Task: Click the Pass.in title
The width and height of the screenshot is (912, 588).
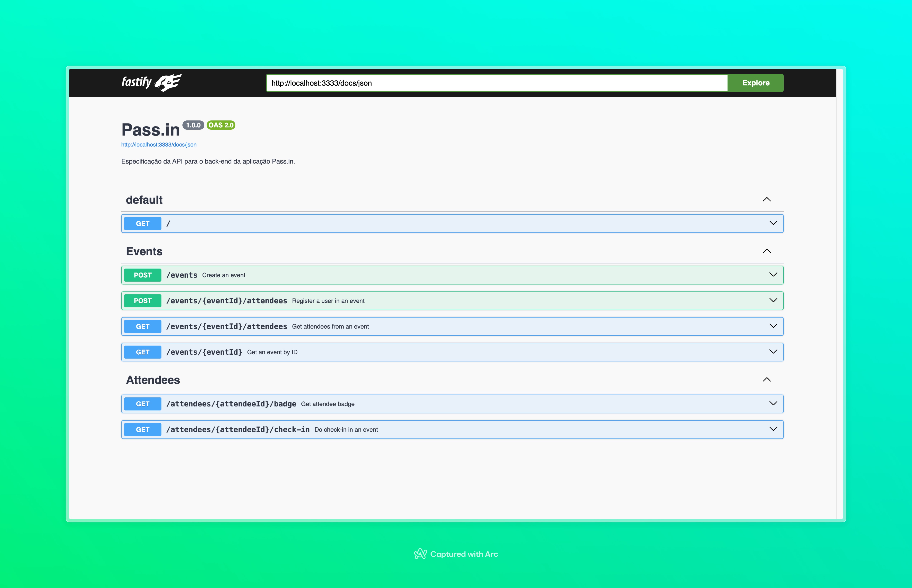Action: pyautogui.click(x=150, y=130)
